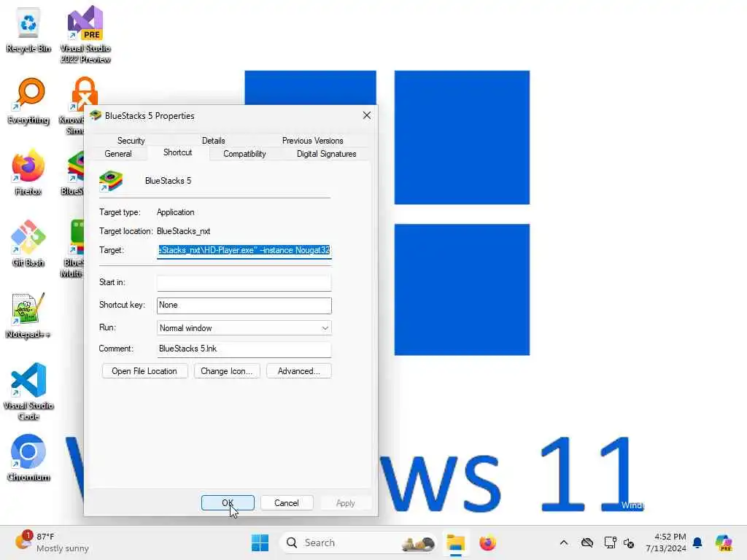747x560 pixels.
Task: Click the taskbar Search box
Action: [358, 542]
